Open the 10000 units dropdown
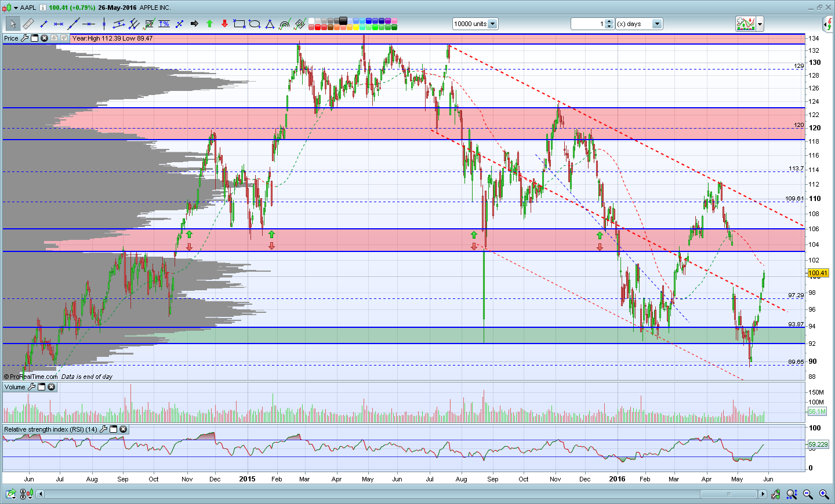Image resolution: width=835 pixels, height=504 pixels. tap(492, 24)
